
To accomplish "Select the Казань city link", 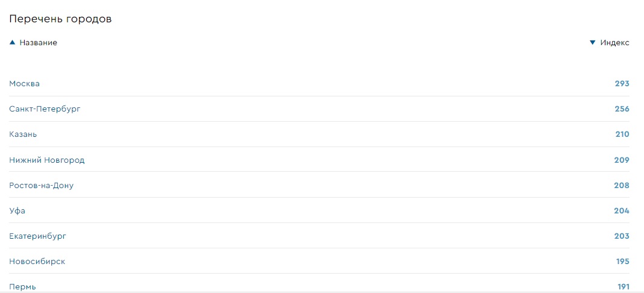I will 23,134.
